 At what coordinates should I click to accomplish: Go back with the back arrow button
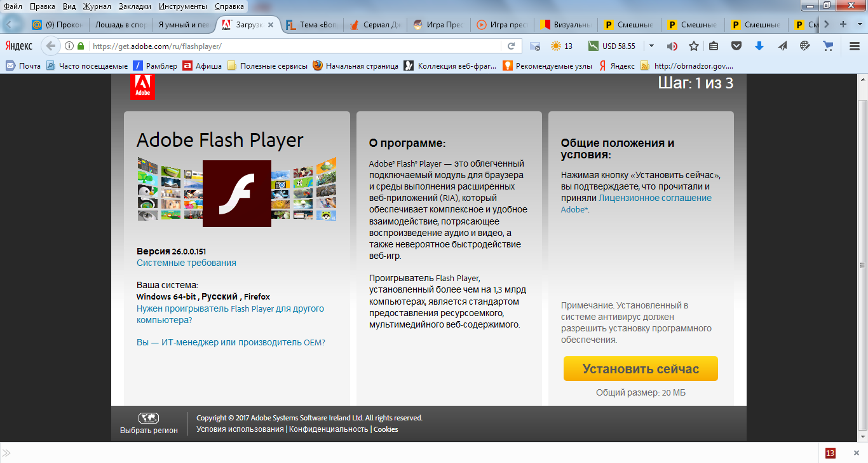51,46
